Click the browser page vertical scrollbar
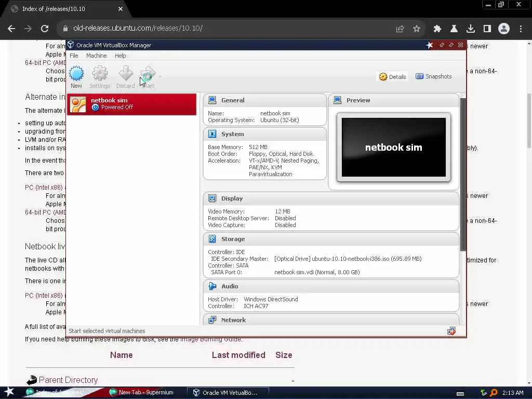This screenshot has width=532, height=399. [529, 121]
